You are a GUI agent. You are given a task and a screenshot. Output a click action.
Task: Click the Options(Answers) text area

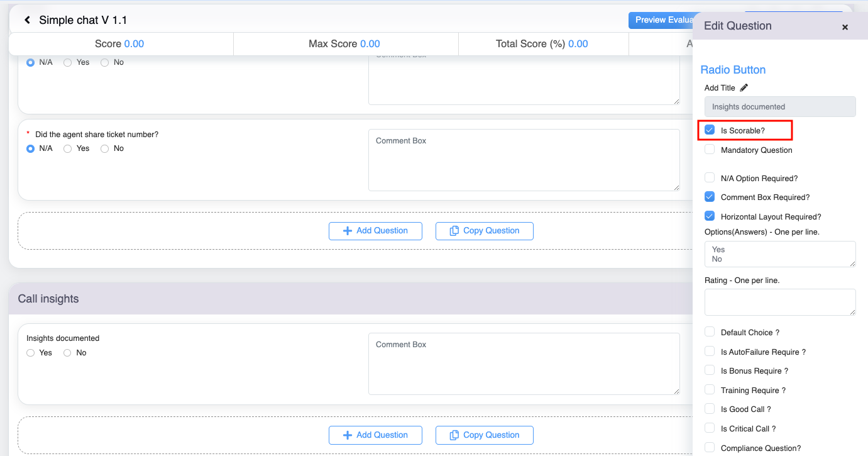[779, 254]
